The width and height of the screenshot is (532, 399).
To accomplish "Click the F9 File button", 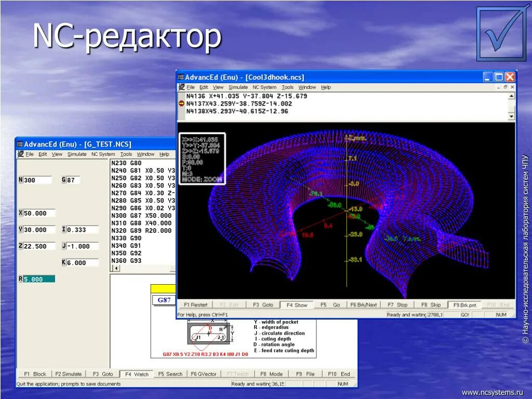I will pos(305,374).
